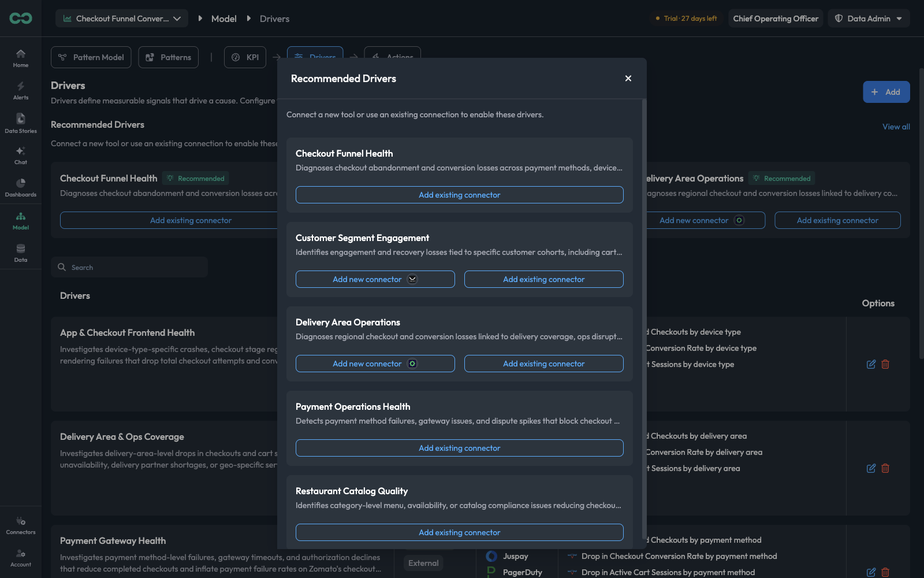Click the App & Checkout Frontend Health title
This screenshot has width=924, height=578.
click(128, 332)
